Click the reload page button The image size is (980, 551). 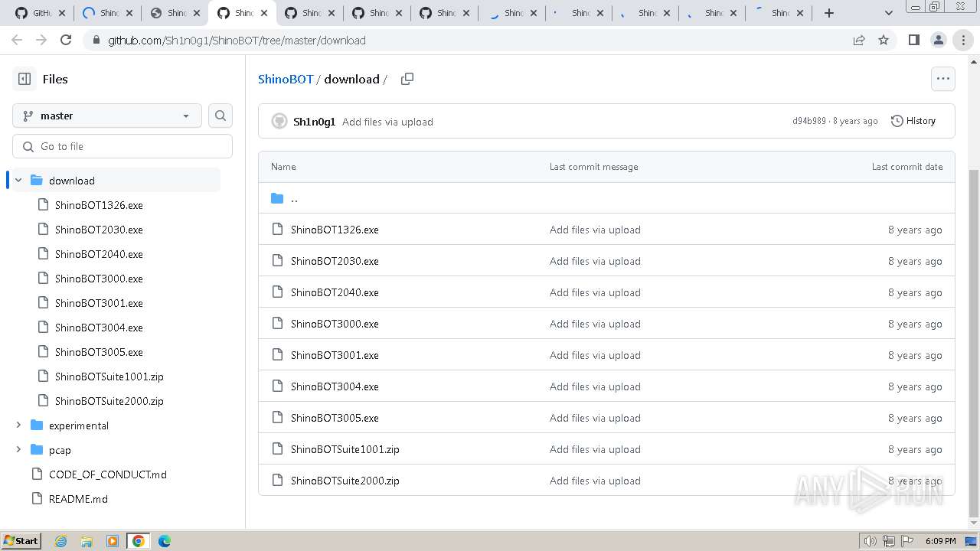(x=66, y=40)
